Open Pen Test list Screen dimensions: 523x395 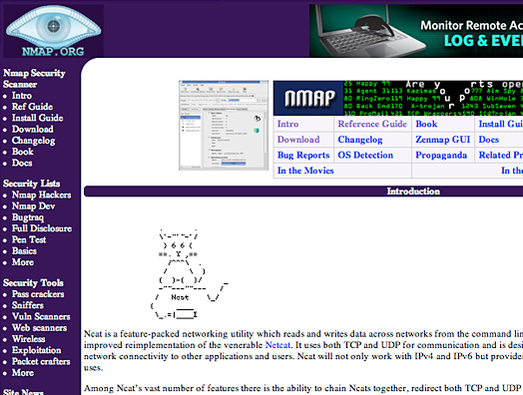[x=29, y=240]
